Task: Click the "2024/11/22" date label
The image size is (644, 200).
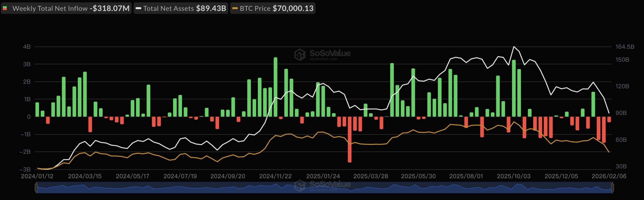Action: (x=275, y=176)
